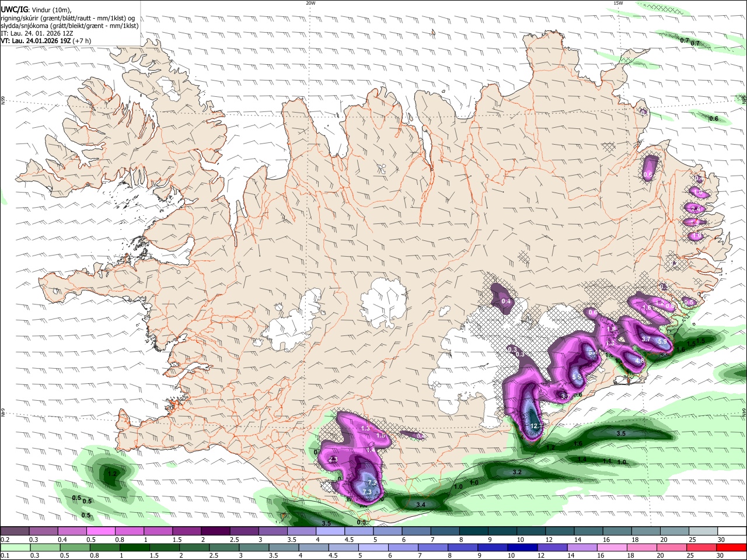Click the "4.8" value near southeast coast
Viewport: 747px width, 560px height.
[x=639, y=361]
